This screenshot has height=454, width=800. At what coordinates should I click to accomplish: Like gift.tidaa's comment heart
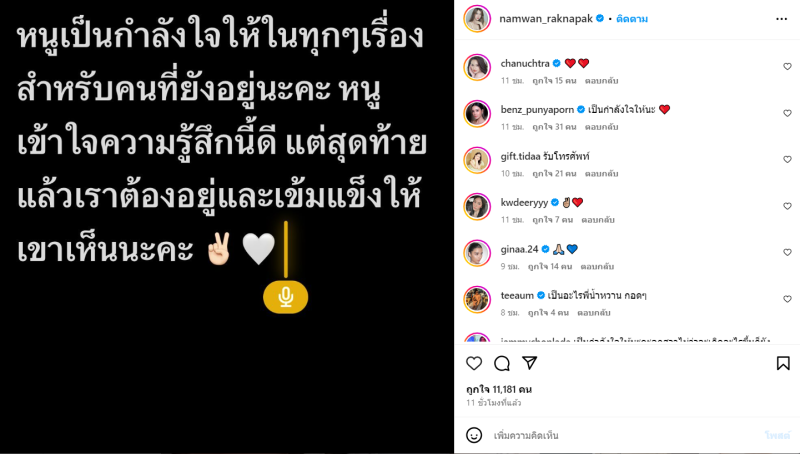click(x=787, y=159)
